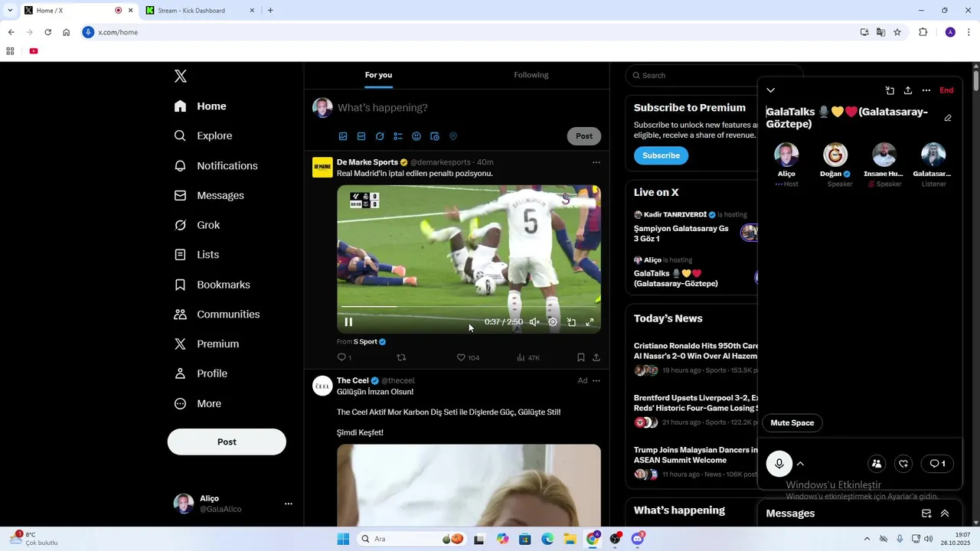The height and width of the screenshot is (551, 980).
Task: Open account options next to @GalaAlico
Action: tap(289, 504)
